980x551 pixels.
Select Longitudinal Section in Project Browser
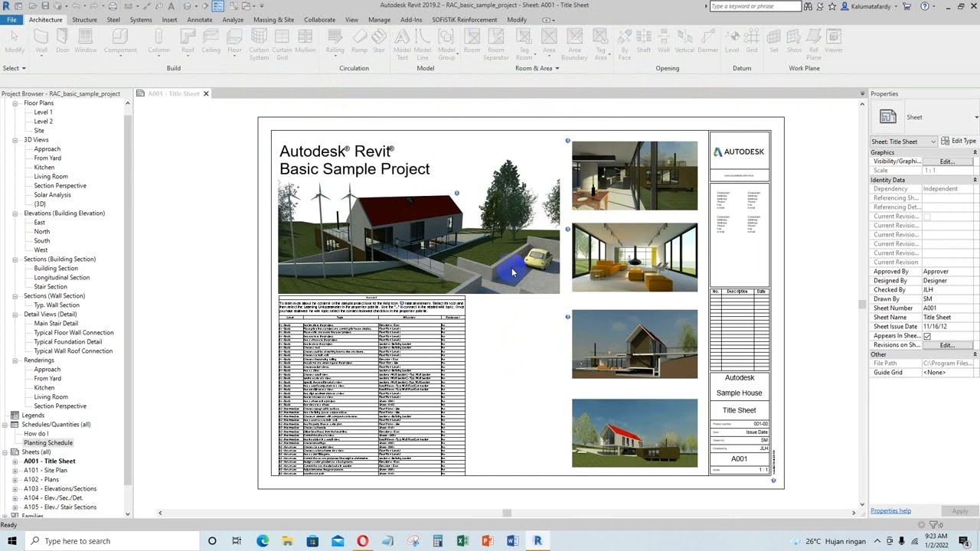[x=61, y=278]
